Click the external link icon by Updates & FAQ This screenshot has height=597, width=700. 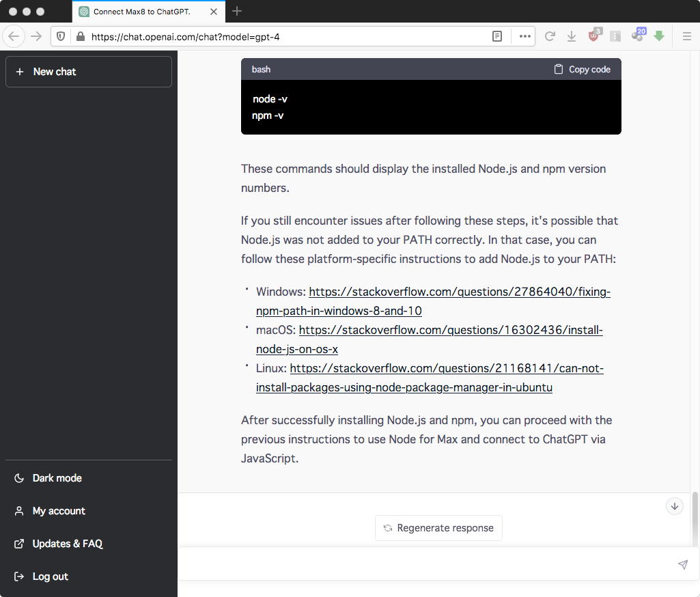pyautogui.click(x=18, y=544)
